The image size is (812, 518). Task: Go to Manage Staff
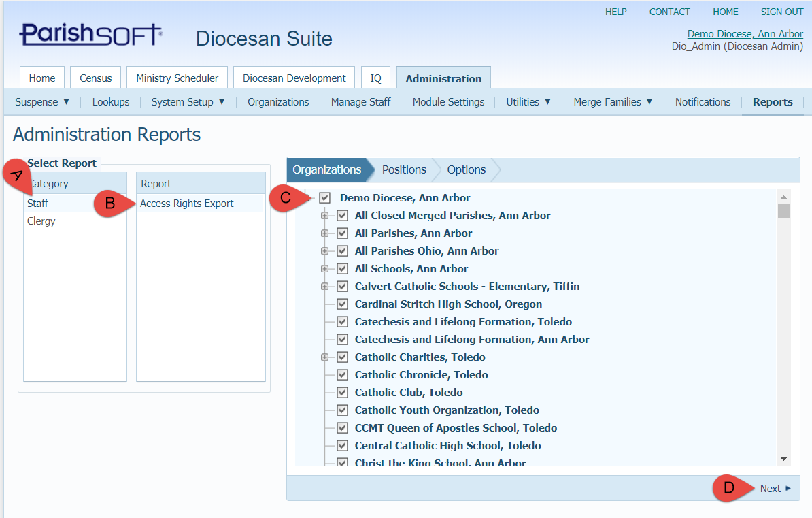coord(361,102)
